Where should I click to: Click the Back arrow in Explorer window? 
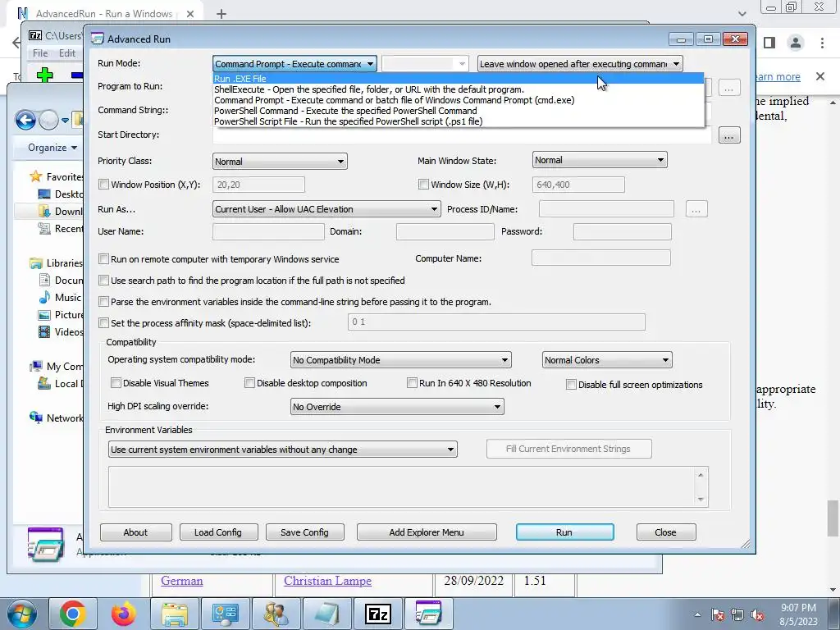25,120
